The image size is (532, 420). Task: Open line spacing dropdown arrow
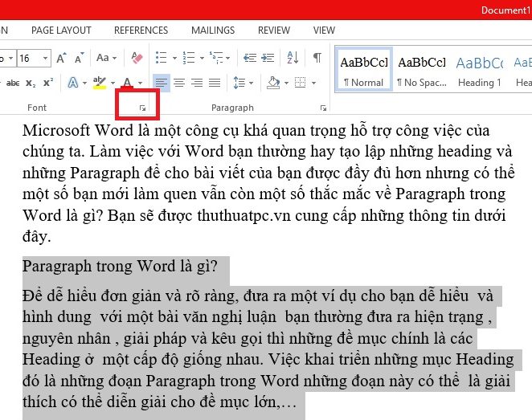[x=251, y=83]
